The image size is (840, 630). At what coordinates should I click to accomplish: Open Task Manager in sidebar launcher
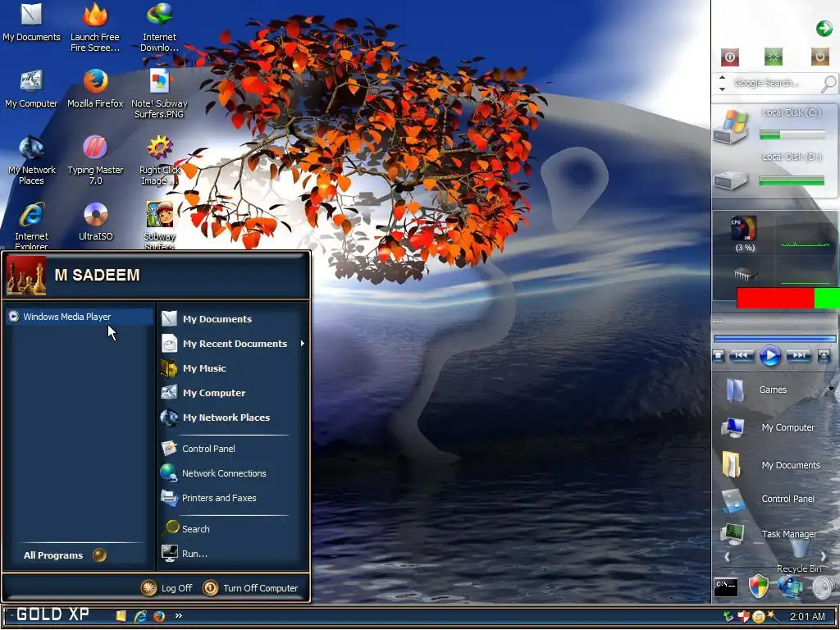pyautogui.click(x=769, y=534)
